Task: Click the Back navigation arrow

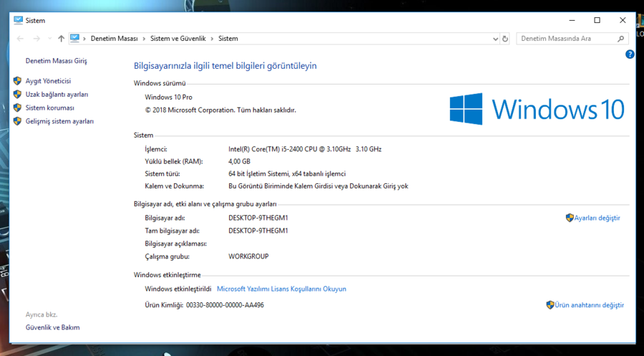Action: pos(20,39)
